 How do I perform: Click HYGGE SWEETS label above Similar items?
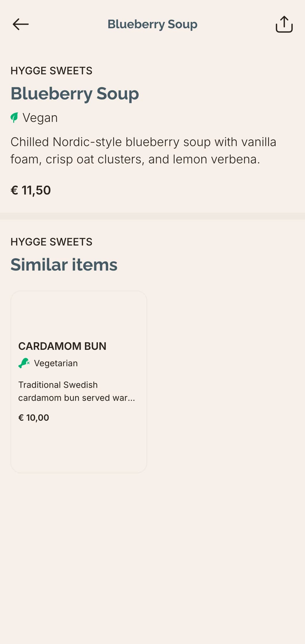point(51,242)
